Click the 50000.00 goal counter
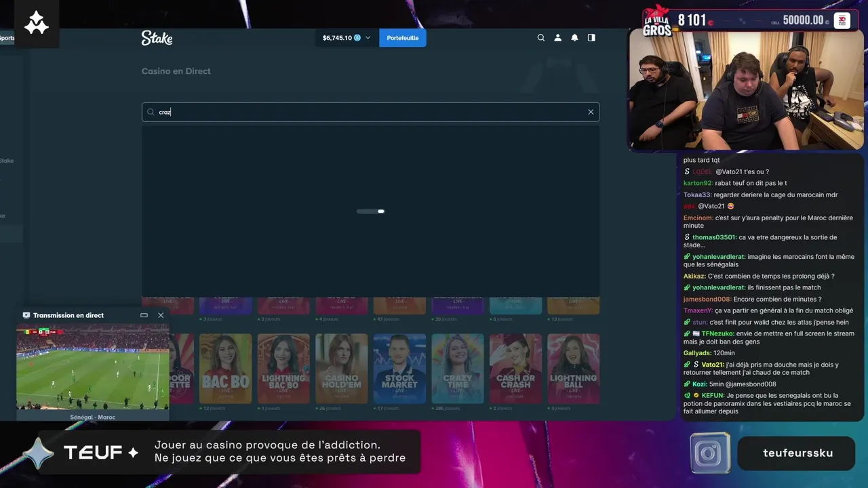 pyautogui.click(x=803, y=20)
